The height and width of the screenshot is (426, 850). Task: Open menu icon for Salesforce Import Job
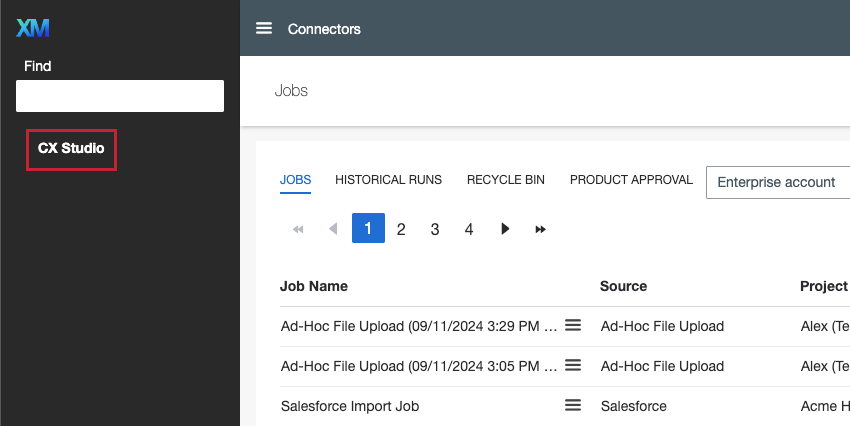[573, 405]
